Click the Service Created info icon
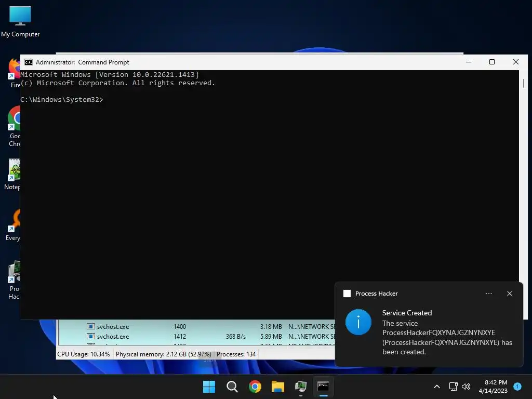Image resolution: width=532 pixels, height=399 pixels. coord(358,322)
